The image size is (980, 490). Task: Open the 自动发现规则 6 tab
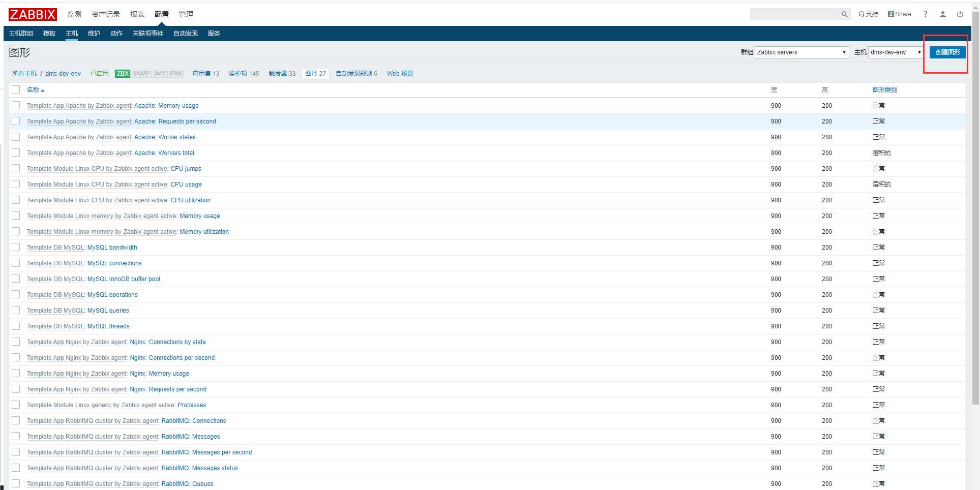click(x=357, y=74)
